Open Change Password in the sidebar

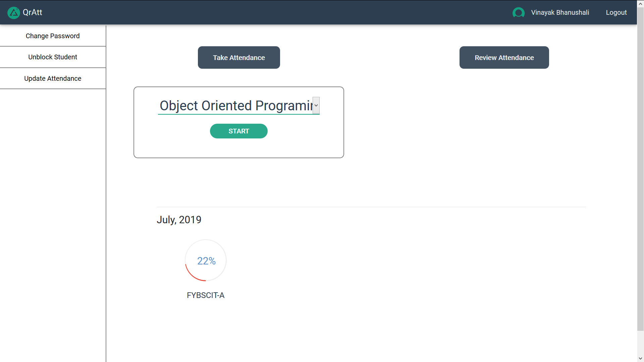[x=53, y=36]
